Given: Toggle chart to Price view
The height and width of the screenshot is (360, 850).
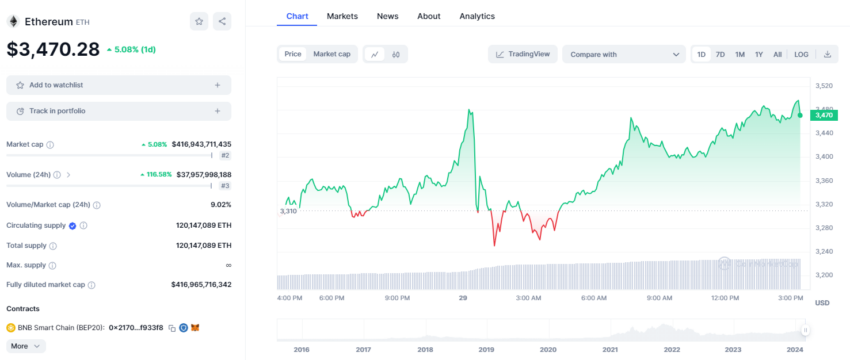Looking at the screenshot, I should 293,54.
